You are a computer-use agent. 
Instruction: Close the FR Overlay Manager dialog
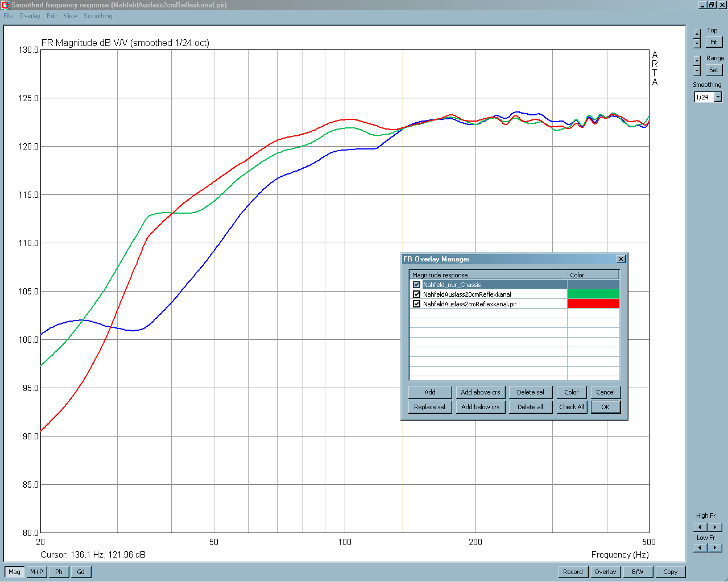(621, 259)
